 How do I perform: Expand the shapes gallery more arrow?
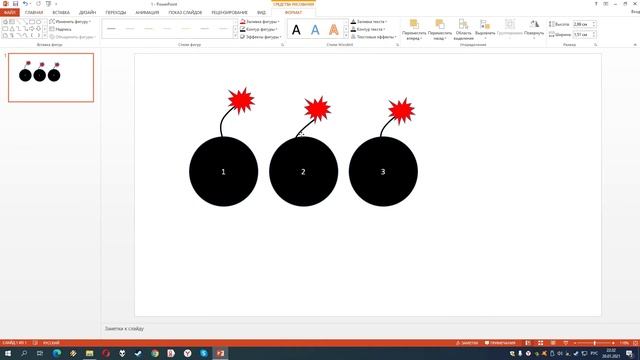point(45,36)
